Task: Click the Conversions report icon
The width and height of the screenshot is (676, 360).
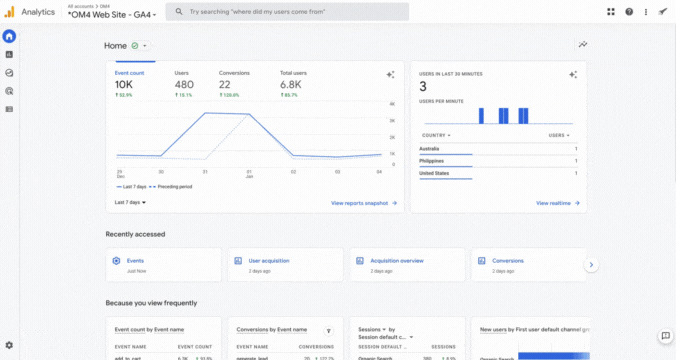Action: pos(482,261)
